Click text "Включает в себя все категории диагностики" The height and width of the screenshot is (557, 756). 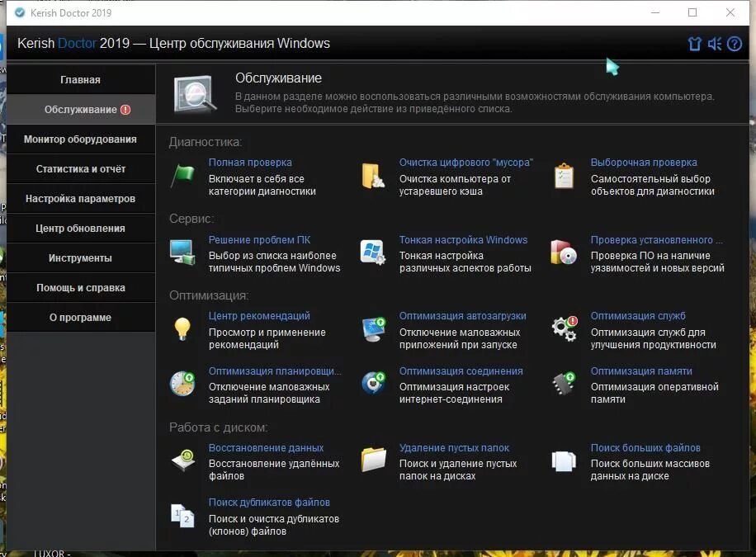click(262, 185)
